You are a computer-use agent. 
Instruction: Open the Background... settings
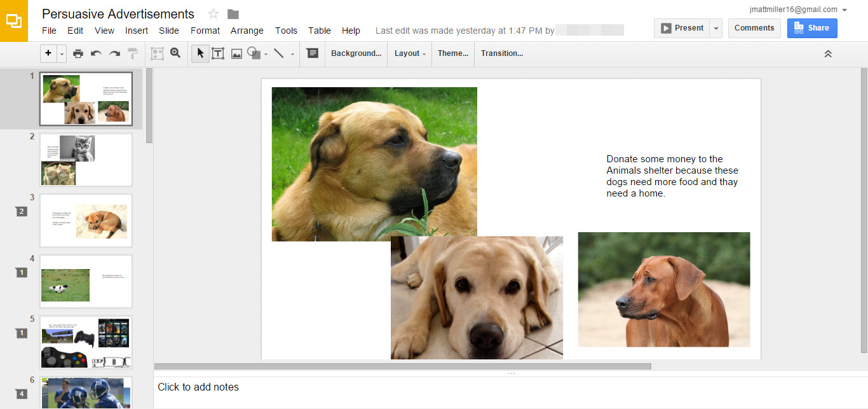[x=356, y=53]
